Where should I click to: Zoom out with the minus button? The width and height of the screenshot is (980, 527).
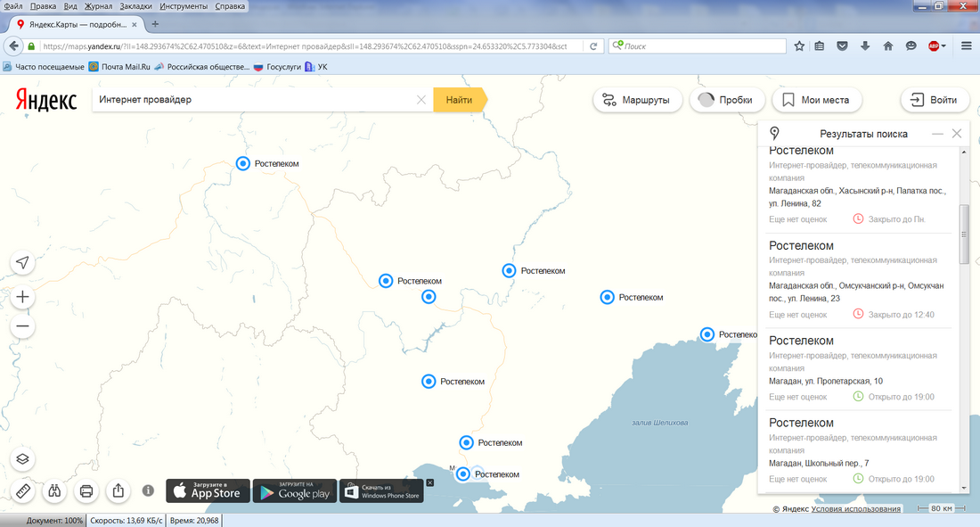(x=23, y=326)
